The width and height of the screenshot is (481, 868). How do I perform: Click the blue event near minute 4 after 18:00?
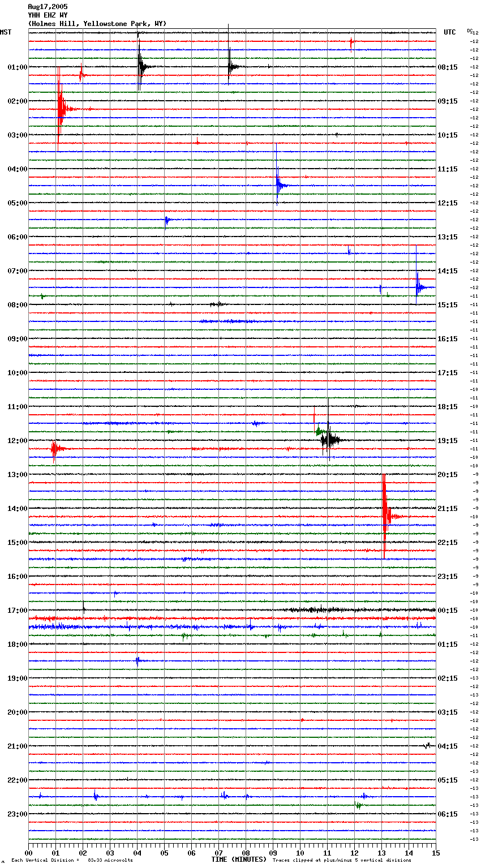pyautogui.click(x=138, y=660)
